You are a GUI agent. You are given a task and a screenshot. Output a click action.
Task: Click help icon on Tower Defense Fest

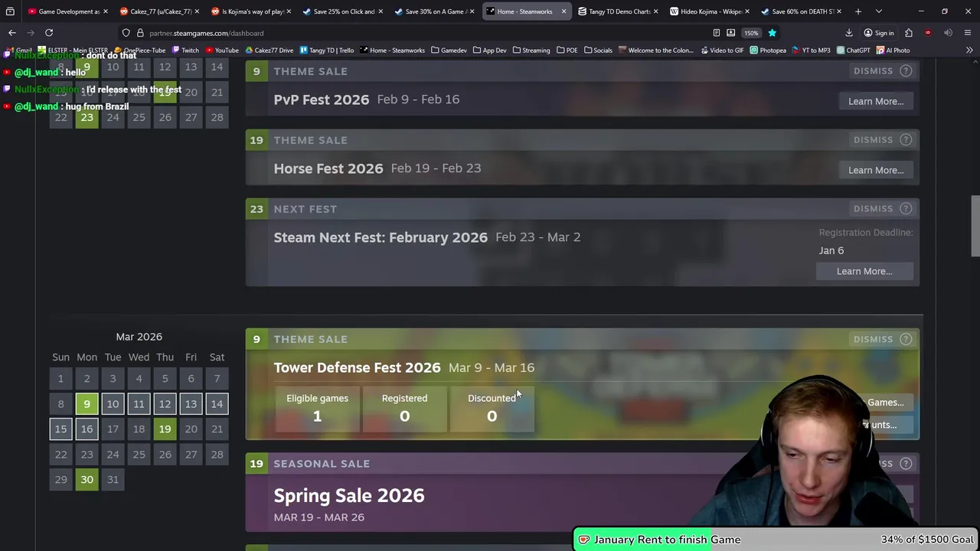(x=906, y=339)
